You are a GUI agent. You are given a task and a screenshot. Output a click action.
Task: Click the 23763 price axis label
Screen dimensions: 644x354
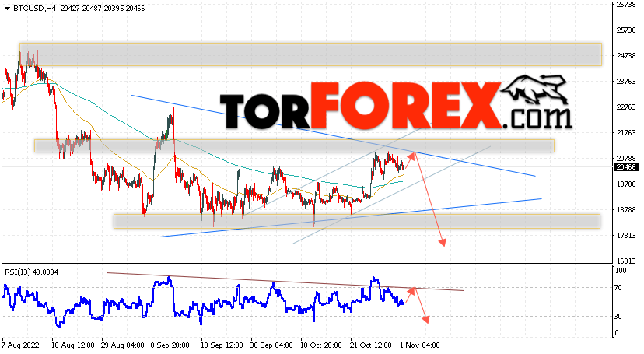pos(626,82)
